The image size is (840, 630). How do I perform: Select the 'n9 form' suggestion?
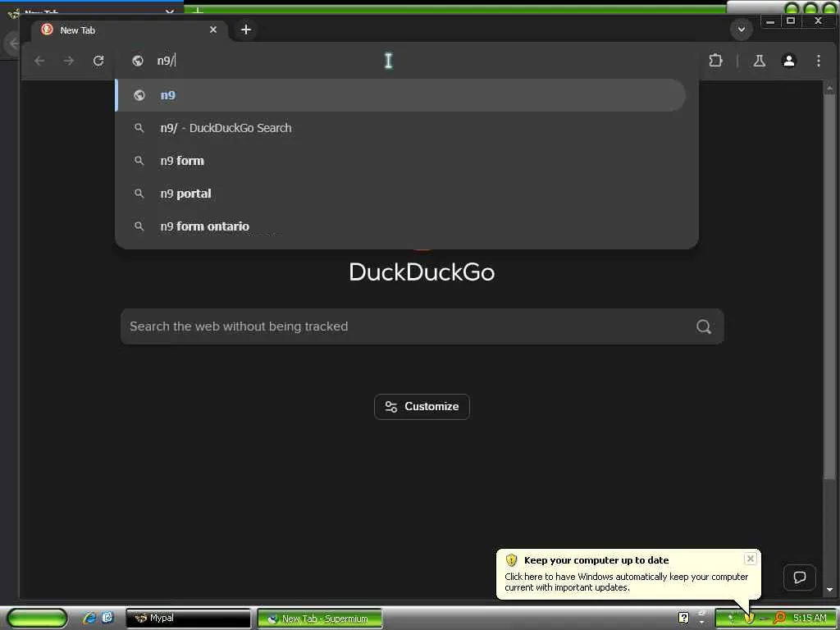[x=400, y=161]
